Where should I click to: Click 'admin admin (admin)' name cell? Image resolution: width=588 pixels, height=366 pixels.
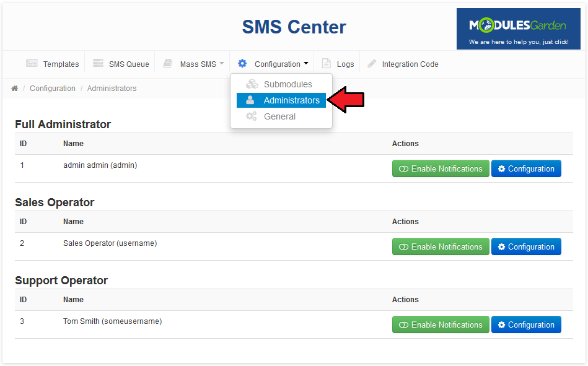coord(100,165)
